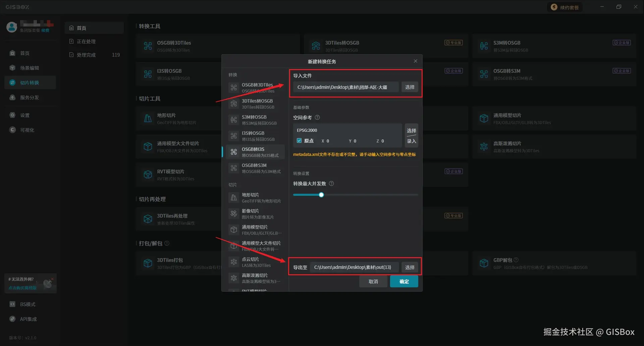644x346 pixels.
Task: Click the 服务分发 icon in sidebar
Action: pos(12,98)
